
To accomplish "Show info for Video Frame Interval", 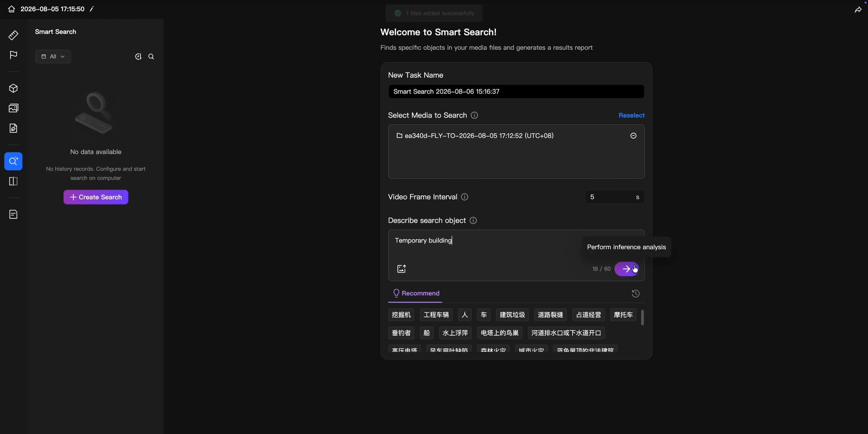I will 465,197.
